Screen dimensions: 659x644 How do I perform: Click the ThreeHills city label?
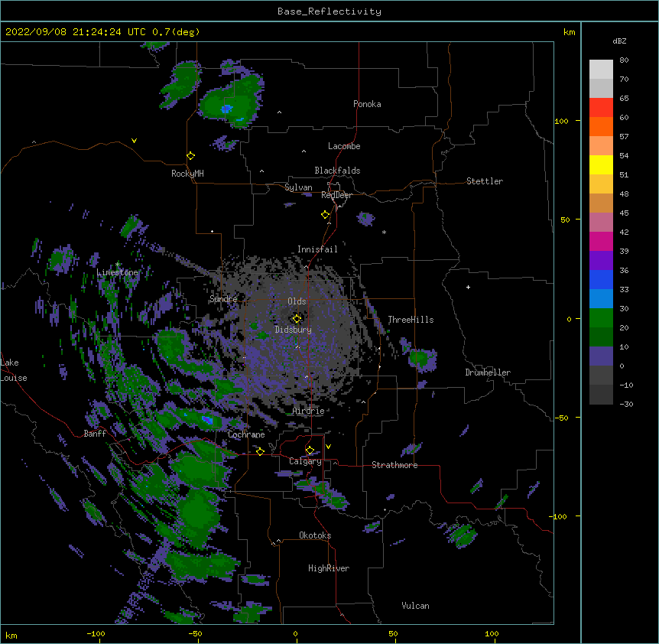pos(411,320)
